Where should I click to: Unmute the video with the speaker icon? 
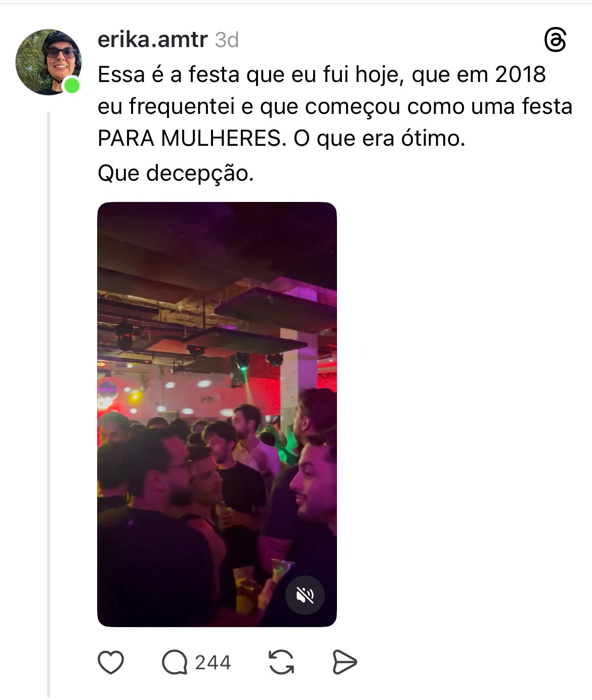coord(305,595)
